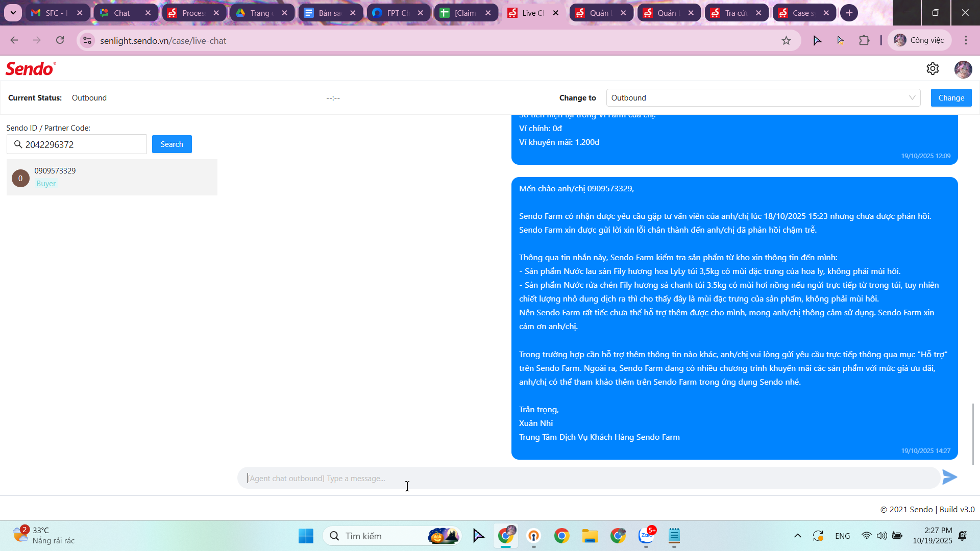This screenshot has height=551, width=980.
Task: Click the user profile avatar
Action: [963, 69]
